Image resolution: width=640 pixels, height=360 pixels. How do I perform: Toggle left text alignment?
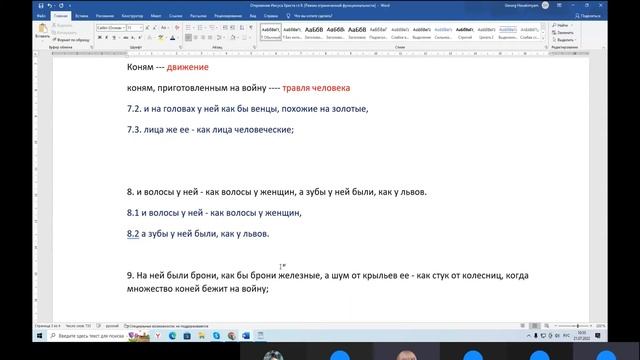[188, 38]
